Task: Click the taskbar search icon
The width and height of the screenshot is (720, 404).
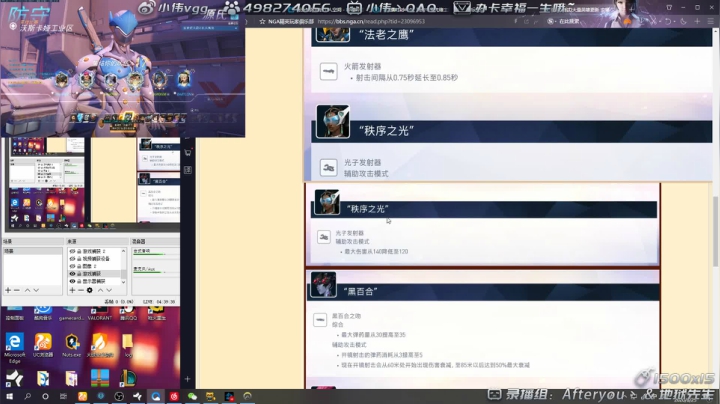Action: pyautogui.click(x=28, y=396)
